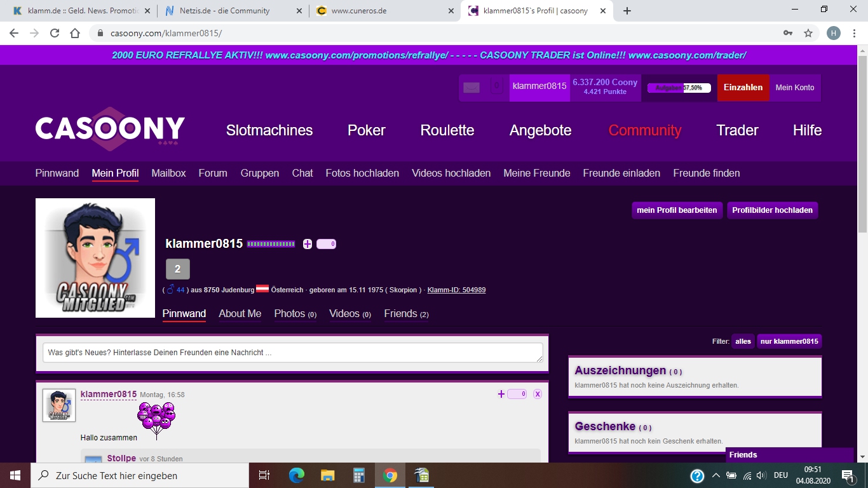Click the CASOONY logo
Screen dimensions: 868x488
pos(111,129)
